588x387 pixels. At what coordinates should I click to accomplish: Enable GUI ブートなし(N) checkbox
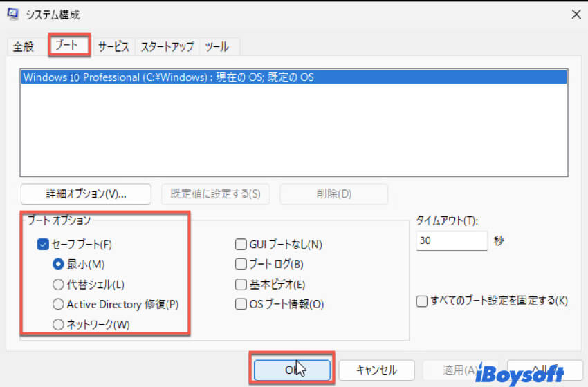[241, 245]
